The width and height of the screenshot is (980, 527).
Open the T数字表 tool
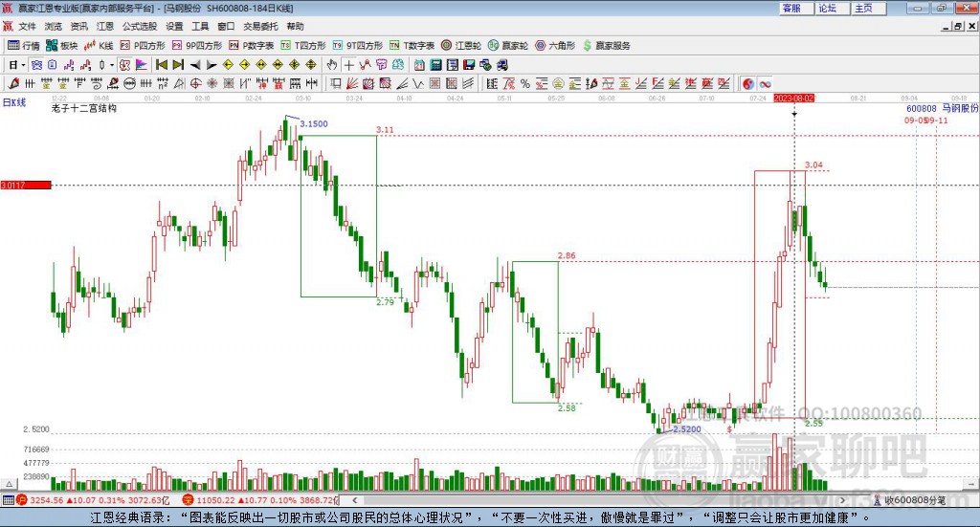[412, 46]
